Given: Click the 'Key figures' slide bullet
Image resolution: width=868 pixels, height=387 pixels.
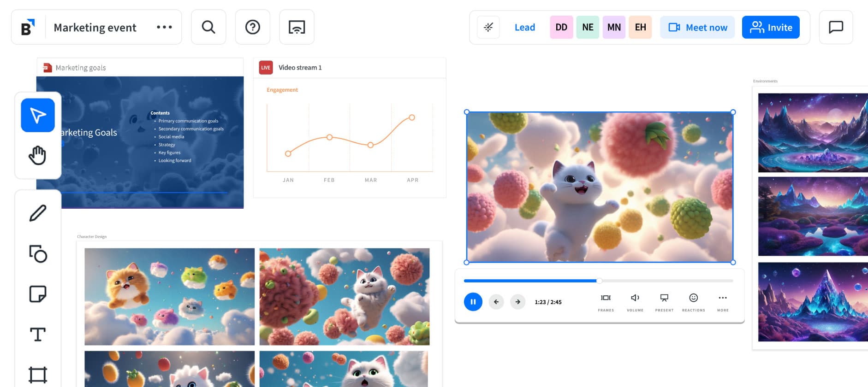Looking at the screenshot, I should click(169, 152).
